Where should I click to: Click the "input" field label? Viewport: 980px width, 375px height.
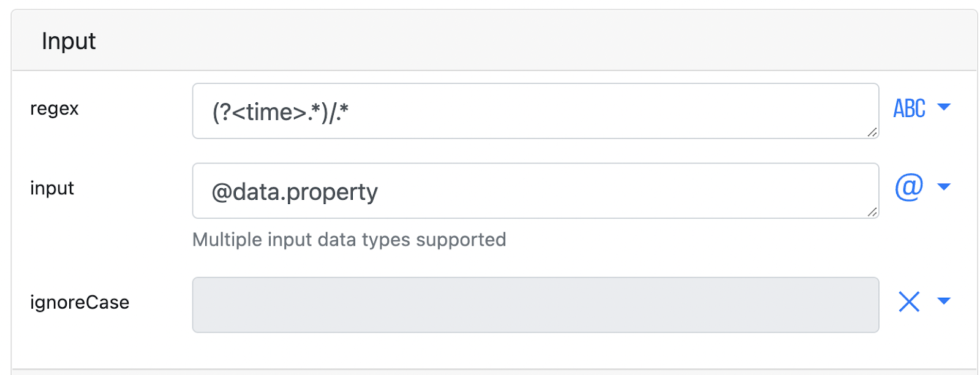52,188
